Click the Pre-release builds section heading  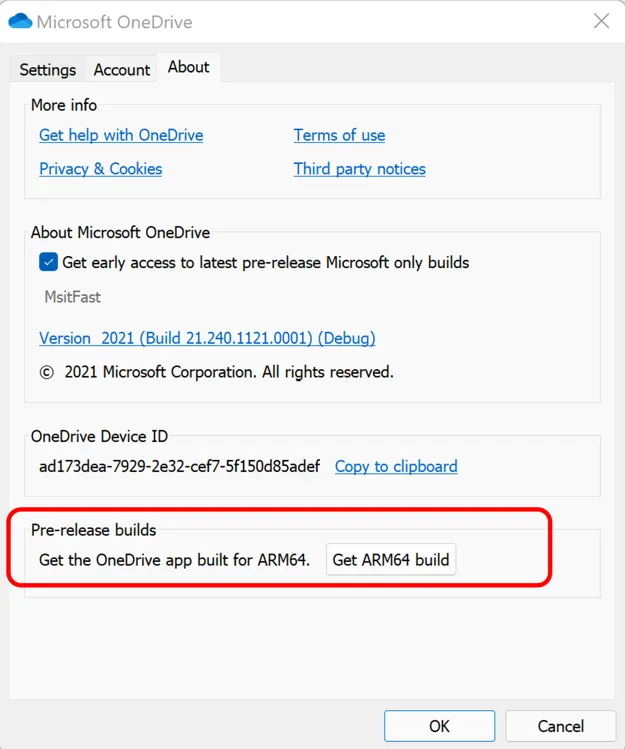(93, 530)
